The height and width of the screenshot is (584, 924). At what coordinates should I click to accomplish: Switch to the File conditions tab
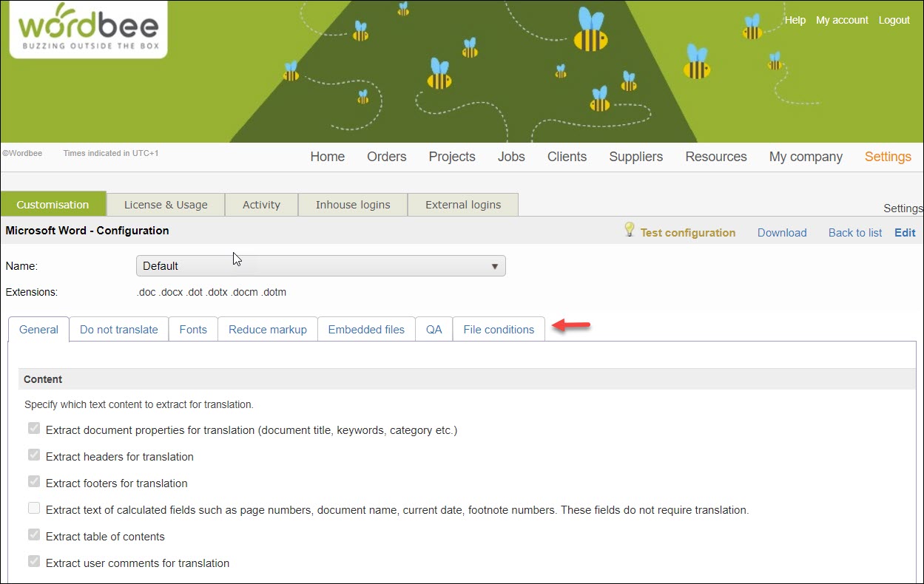pos(498,330)
